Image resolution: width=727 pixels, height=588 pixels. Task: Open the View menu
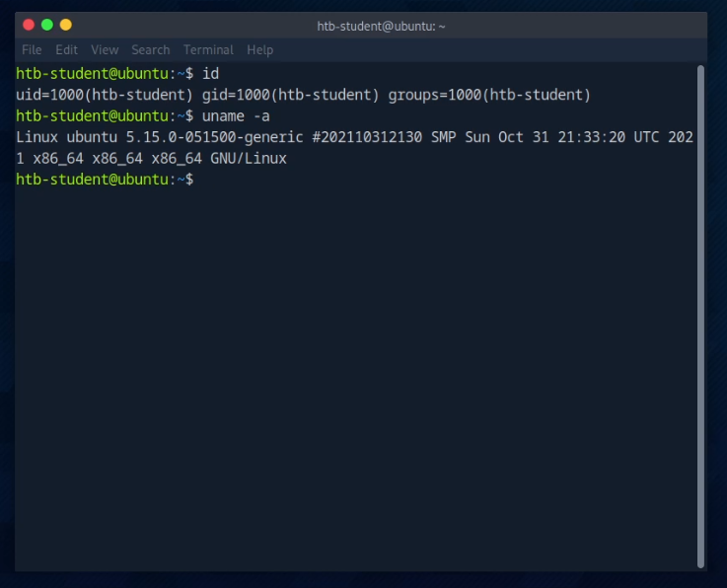pyautogui.click(x=105, y=49)
